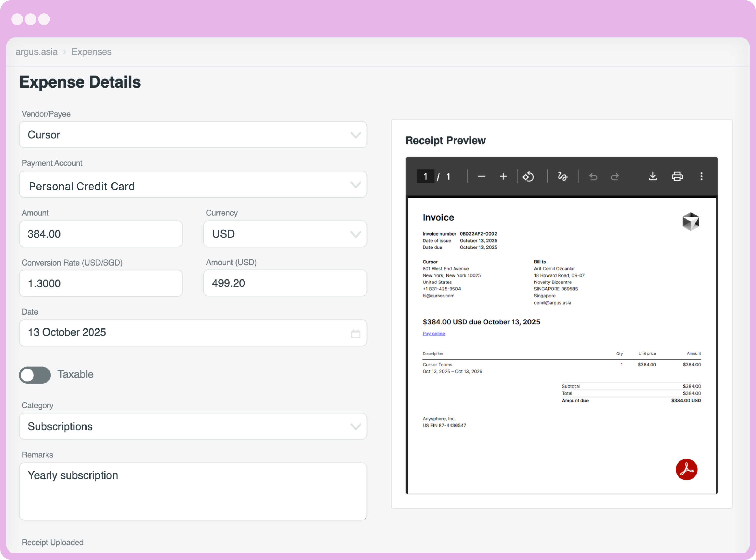
Task: Click the Adobe Acrobat badge on the invoice
Action: coord(686,470)
